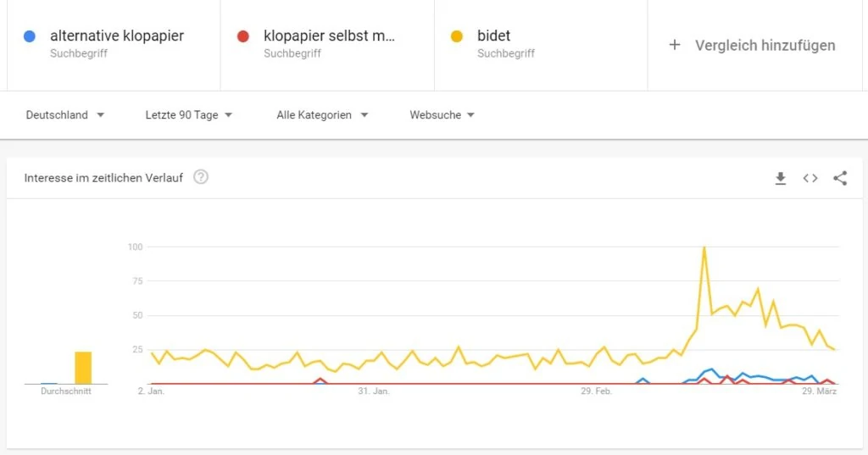Click the yellow average bar for bidet

83,368
